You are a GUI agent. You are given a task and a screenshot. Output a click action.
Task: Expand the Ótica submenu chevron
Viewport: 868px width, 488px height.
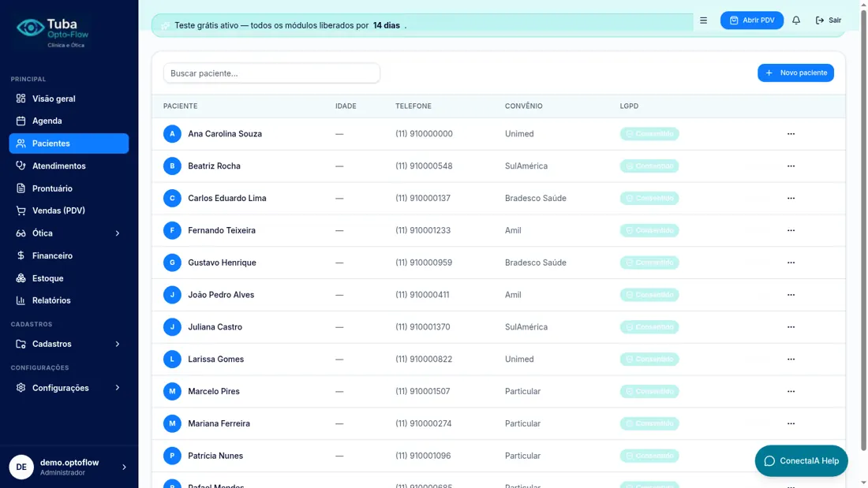coord(118,233)
